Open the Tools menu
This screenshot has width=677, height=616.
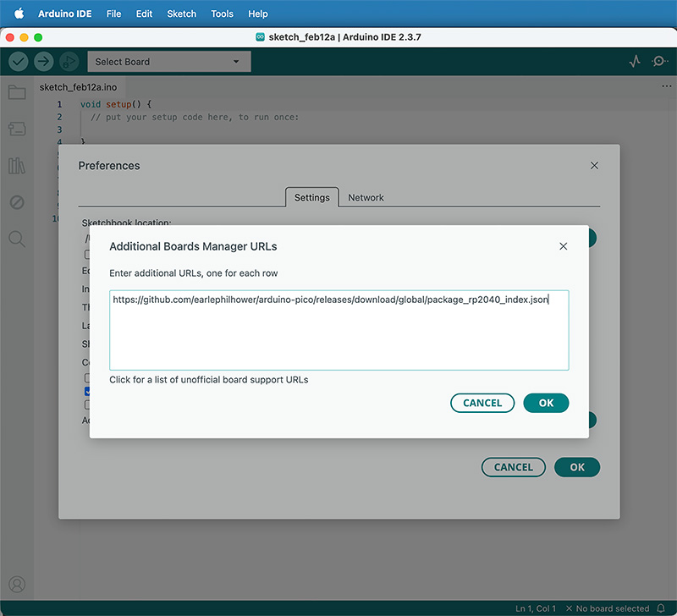pos(222,14)
